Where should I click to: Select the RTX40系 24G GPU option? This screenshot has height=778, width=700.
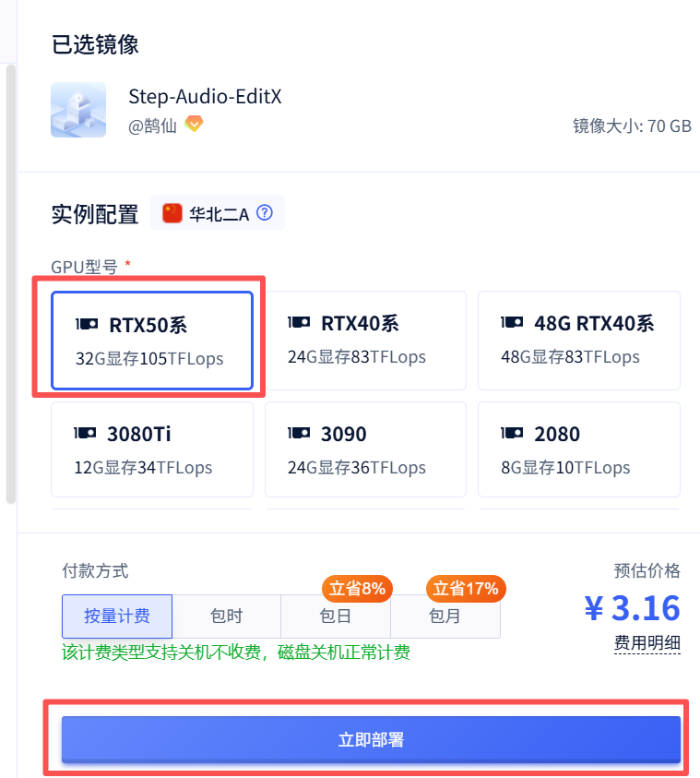(x=365, y=340)
